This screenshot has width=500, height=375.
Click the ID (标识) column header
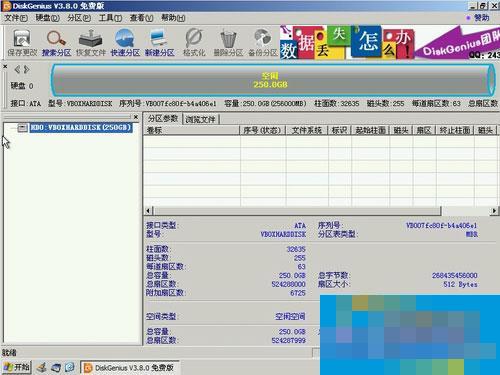click(x=339, y=130)
